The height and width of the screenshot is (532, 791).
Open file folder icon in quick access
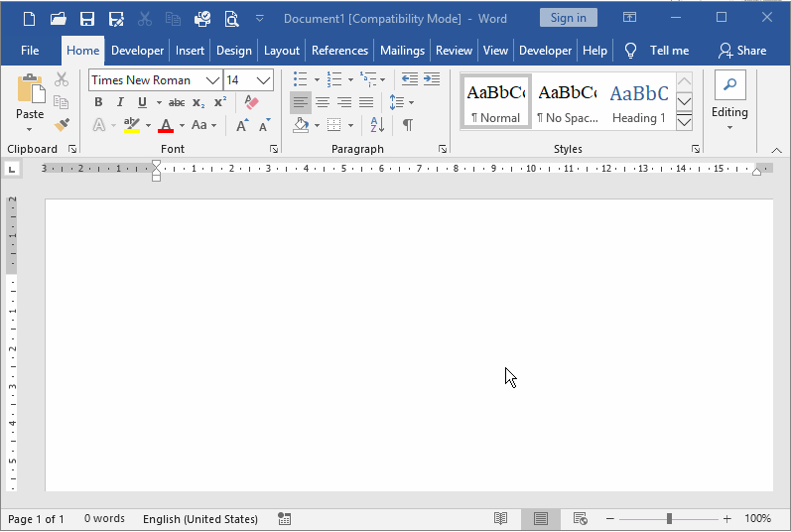(x=58, y=19)
